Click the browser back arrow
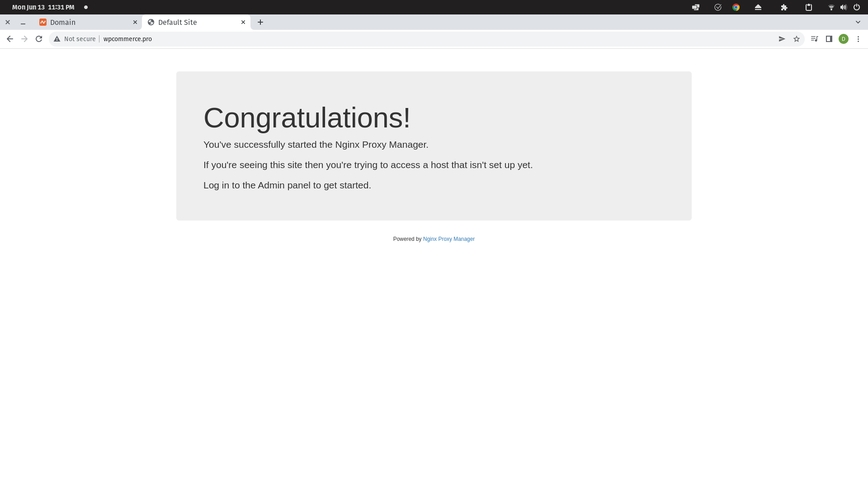This screenshot has height=488, width=868. (x=10, y=39)
